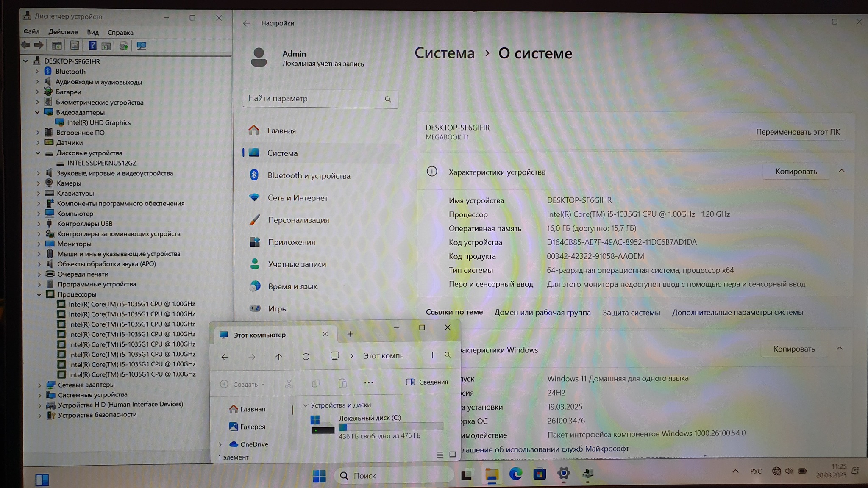Viewport: 868px width, 488px height.
Task: Expand OneDrive in Explorer navigation pane
Action: [x=220, y=444]
